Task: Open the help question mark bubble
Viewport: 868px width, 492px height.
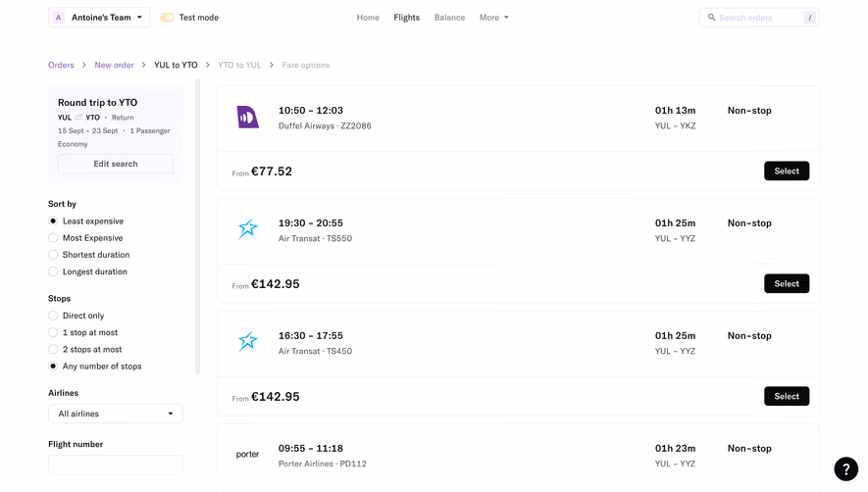Action: pos(845,469)
